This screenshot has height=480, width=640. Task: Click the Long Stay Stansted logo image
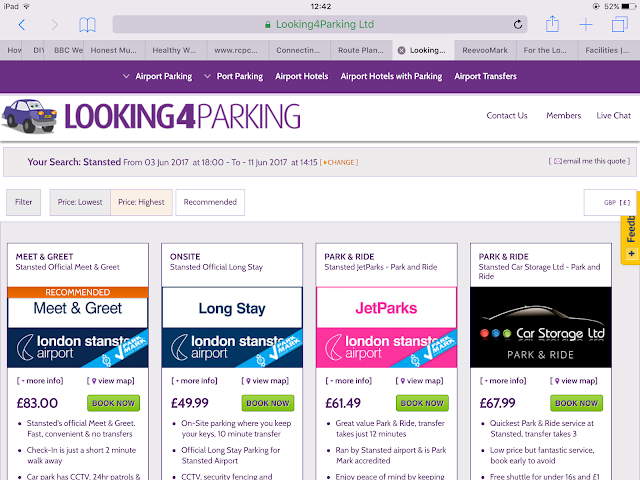232,327
